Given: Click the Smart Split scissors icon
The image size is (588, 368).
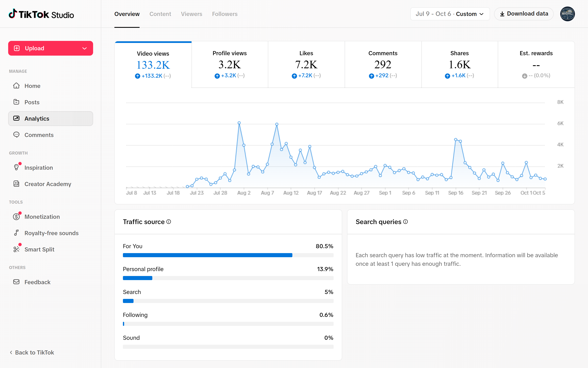Looking at the screenshot, I should [x=16, y=249].
